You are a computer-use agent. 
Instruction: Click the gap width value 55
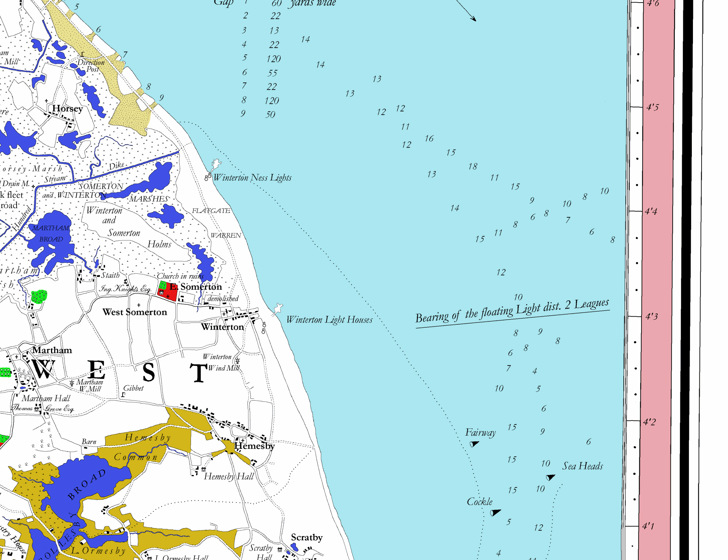pos(272,73)
